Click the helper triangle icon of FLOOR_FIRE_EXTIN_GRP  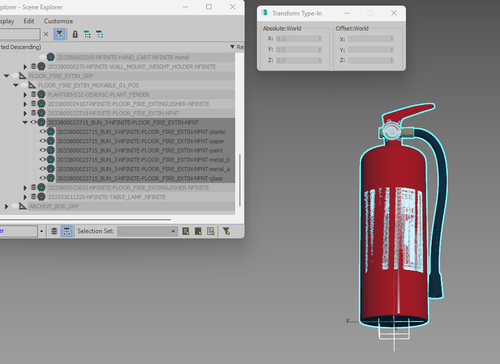click(x=22, y=76)
